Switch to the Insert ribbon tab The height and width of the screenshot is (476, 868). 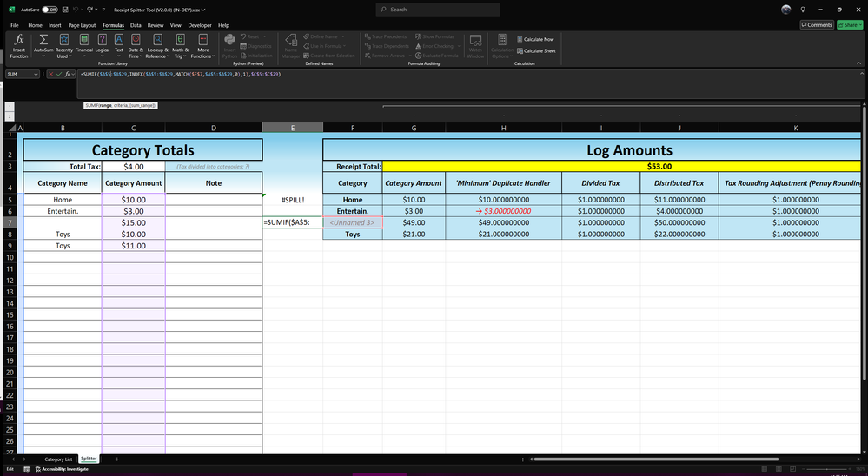(55, 25)
